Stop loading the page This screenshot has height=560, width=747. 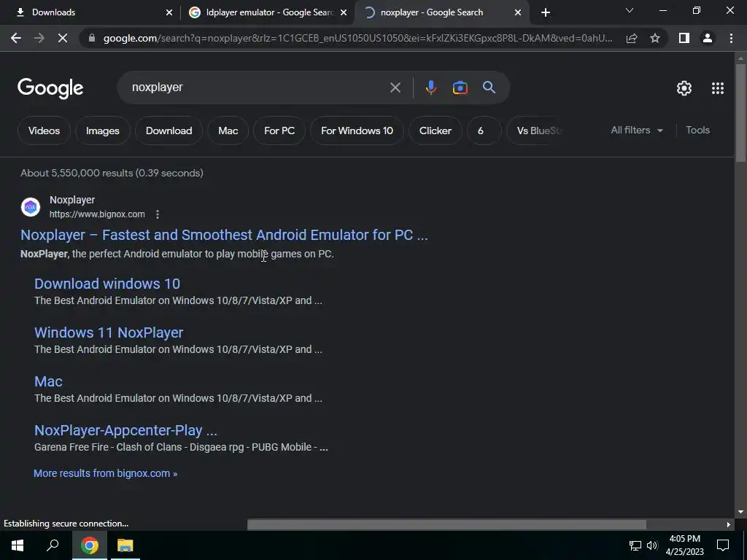(63, 38)
